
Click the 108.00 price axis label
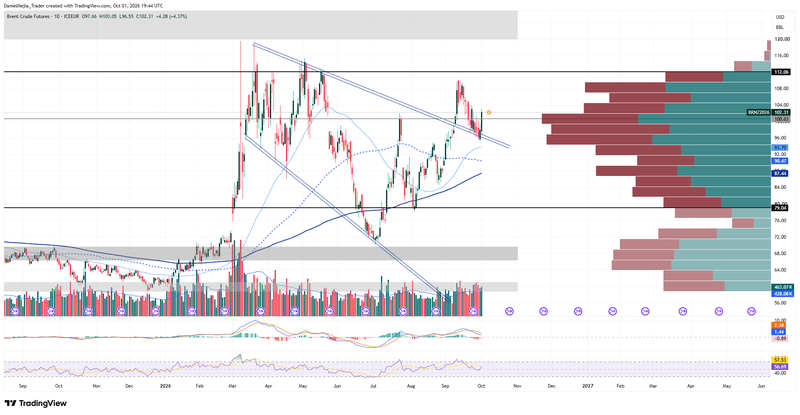point(782,88)
